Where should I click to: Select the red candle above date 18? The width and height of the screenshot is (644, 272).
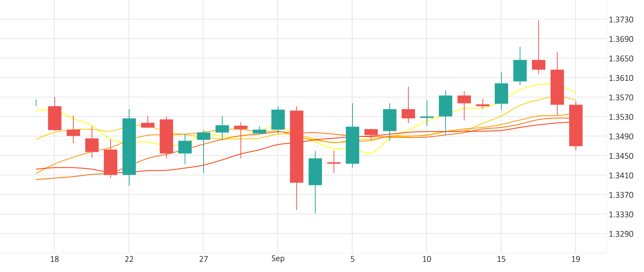click(55, 118)
